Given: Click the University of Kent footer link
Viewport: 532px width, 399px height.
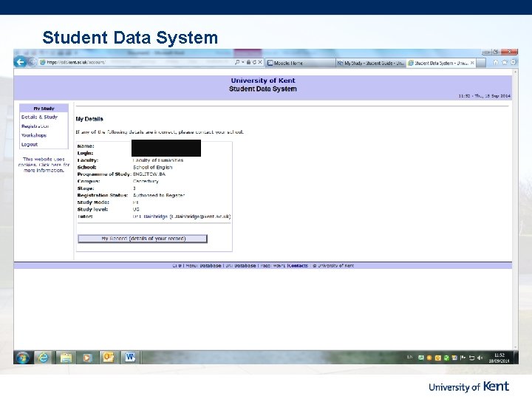Looking at the screenshot, I should 335,266.
